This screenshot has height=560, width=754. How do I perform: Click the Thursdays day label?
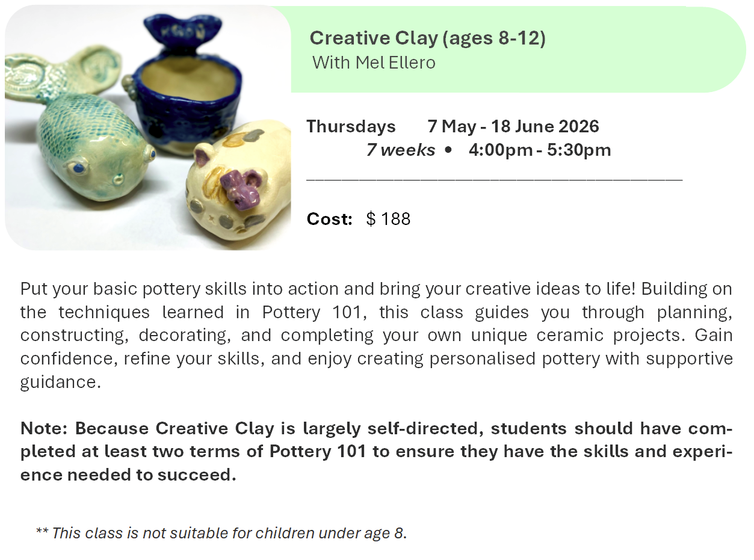tap(351, 127)
